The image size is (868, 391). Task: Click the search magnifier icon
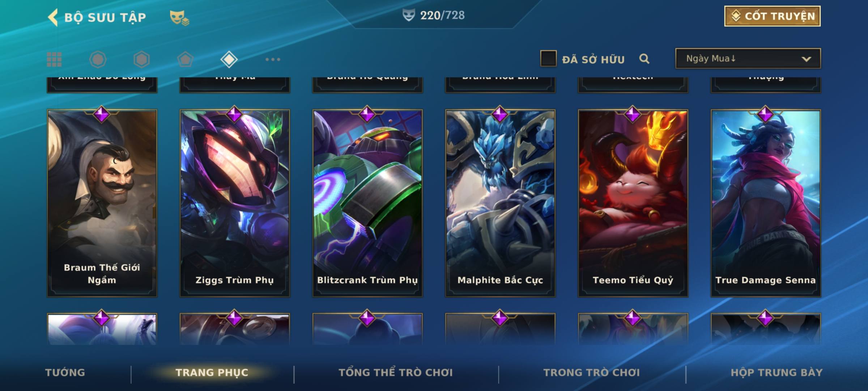pyautogui.click(x=644, y=59)
